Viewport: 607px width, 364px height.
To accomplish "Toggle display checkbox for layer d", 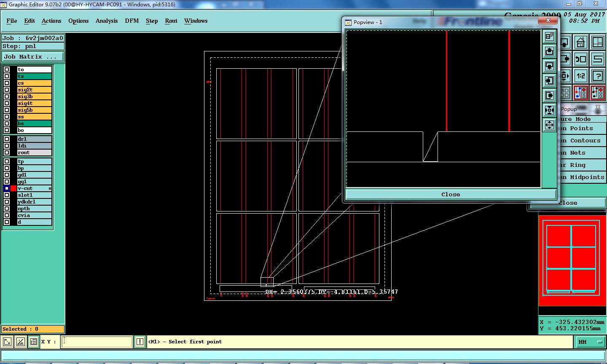I will pos(7,222).
